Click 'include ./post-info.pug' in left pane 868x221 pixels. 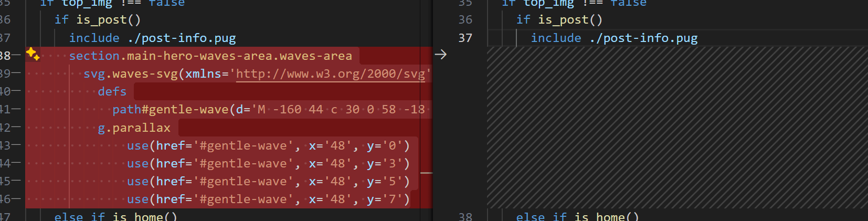(152, 38)
